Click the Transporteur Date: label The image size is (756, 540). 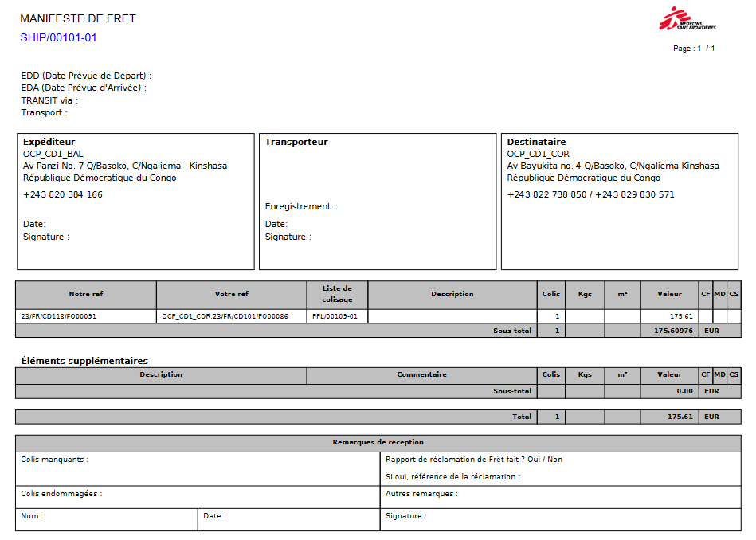click(x=276, y=224)
